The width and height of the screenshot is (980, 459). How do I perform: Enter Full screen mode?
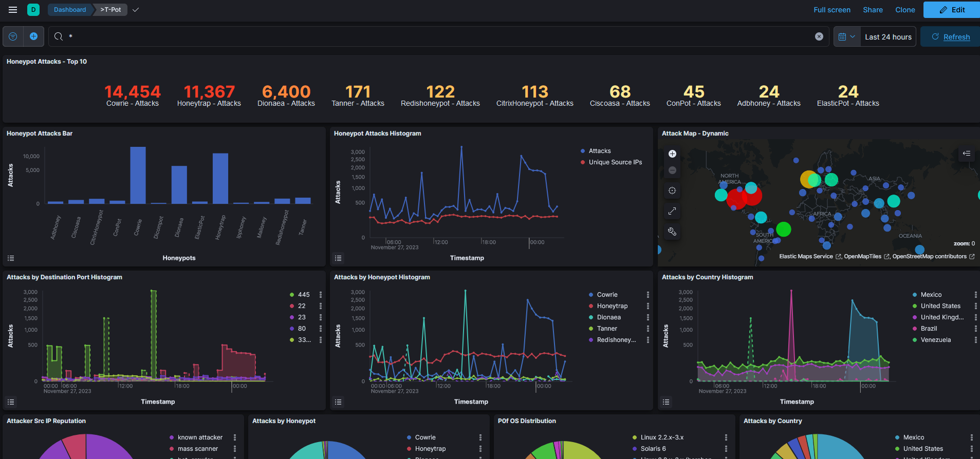832,10
